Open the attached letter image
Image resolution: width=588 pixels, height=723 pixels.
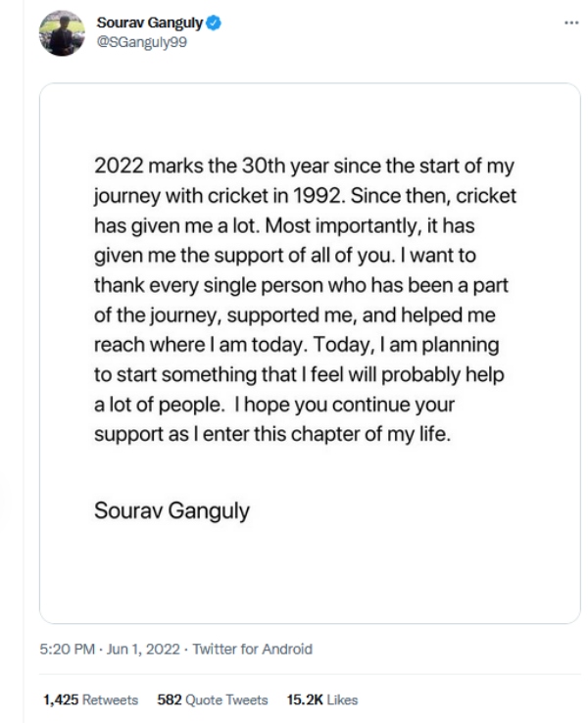pos(309,353)
